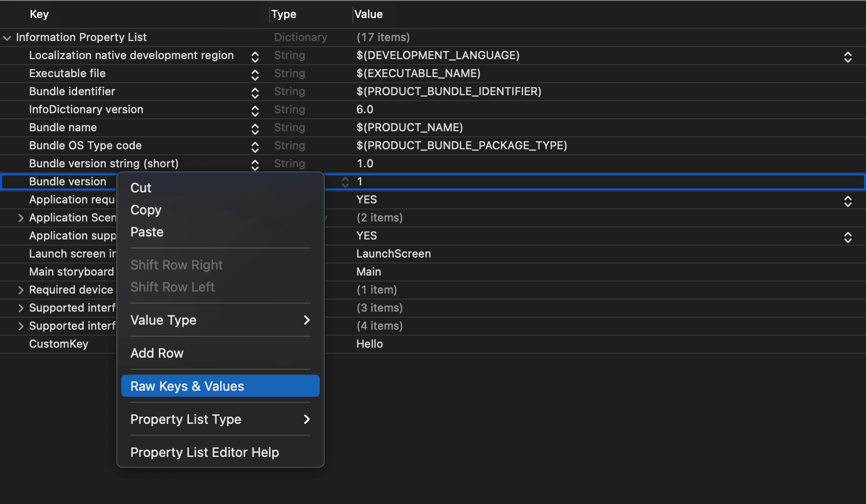866x504 pixels.
Task: Open YES value popup for Application requires row
Action: [x=847, y=201]
